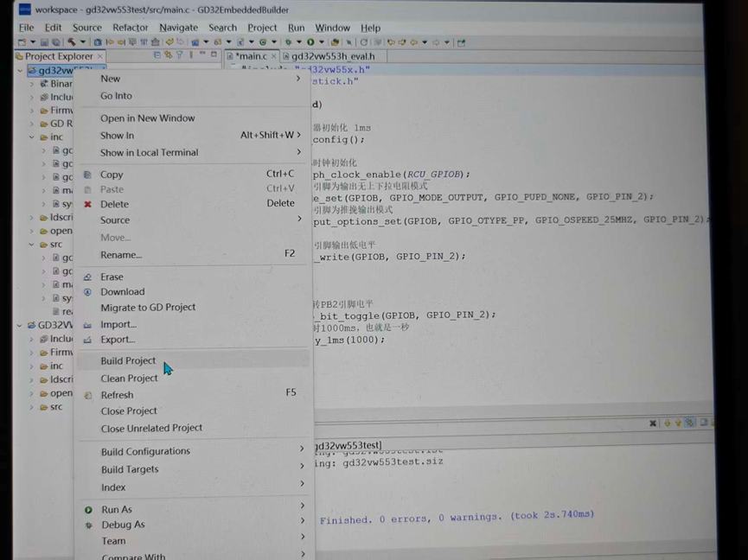Select Rename... in the context menu

(121, 255)
